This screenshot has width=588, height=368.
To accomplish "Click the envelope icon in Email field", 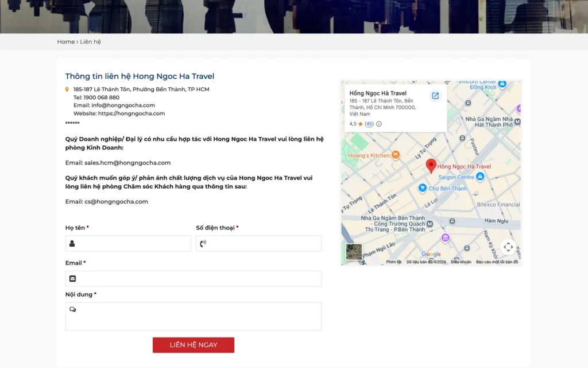I will [72, 279].
